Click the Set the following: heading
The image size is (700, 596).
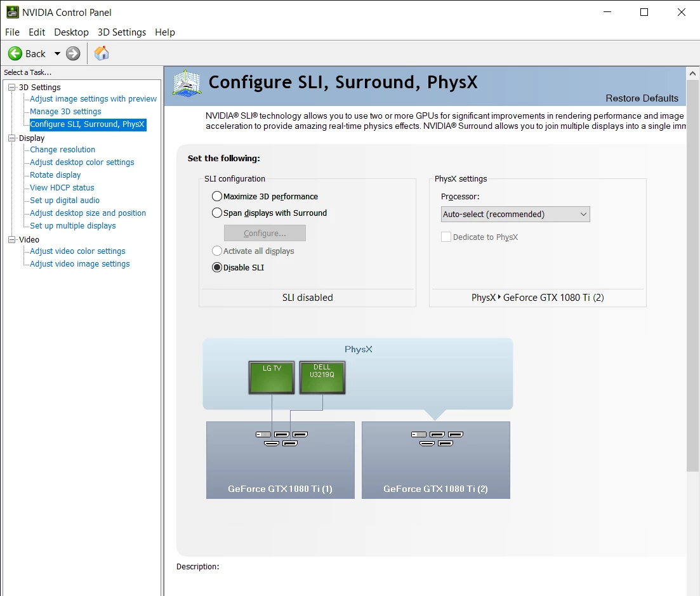(223, 159)
